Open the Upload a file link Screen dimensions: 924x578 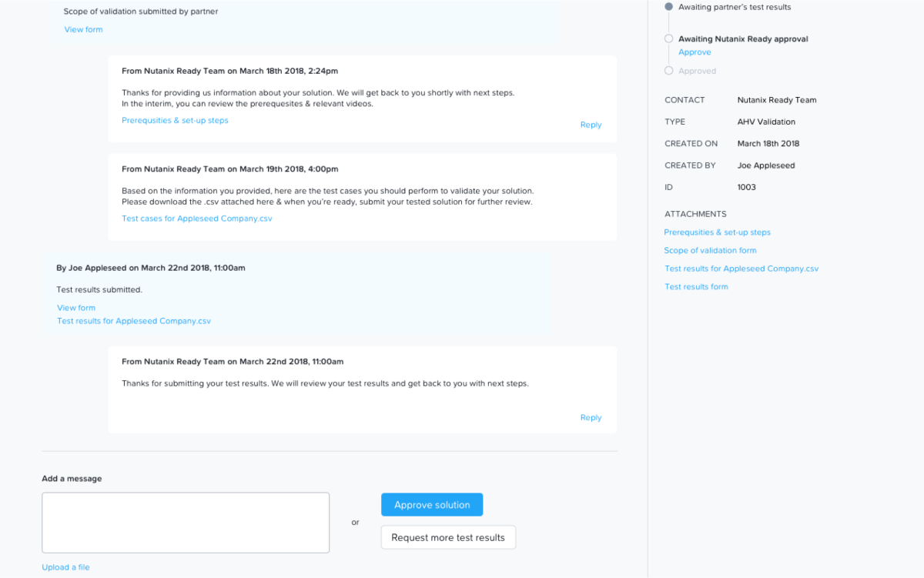pyautogui.click(x=65, y=566)
